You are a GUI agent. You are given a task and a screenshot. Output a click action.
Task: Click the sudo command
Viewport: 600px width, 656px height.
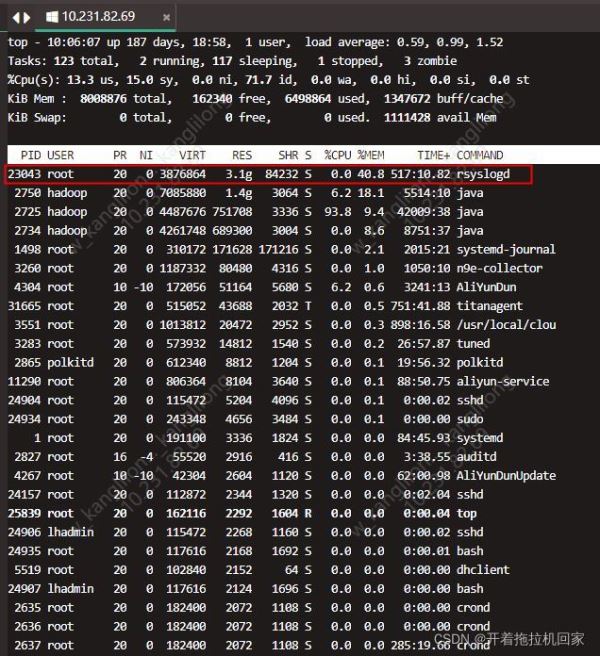(x=470, y=419)
